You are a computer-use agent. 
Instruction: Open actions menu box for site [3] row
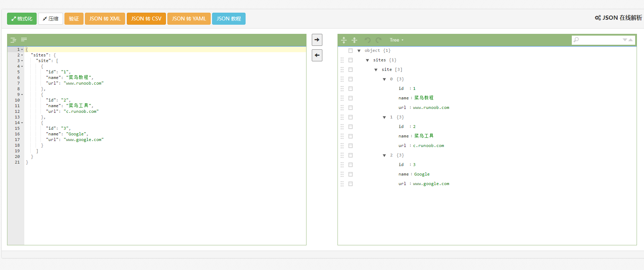click(x=351, y=70)
